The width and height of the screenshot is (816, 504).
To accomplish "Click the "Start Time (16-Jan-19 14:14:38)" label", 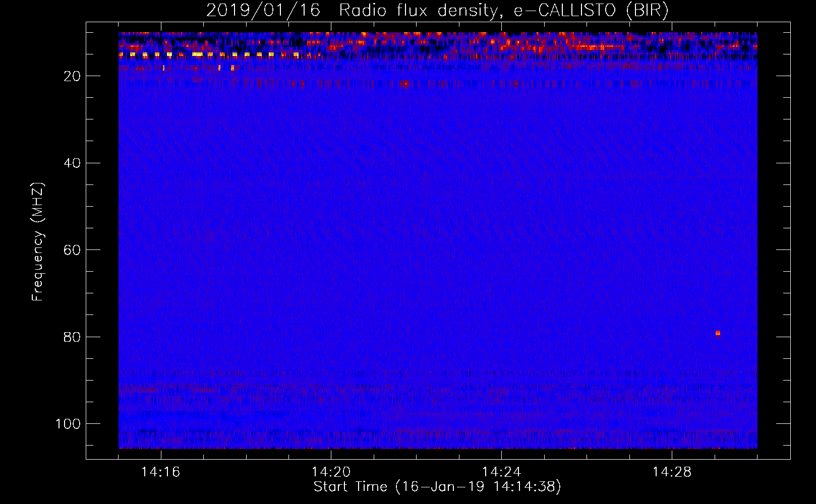I will pyautogui.click(x=437, y=487).
